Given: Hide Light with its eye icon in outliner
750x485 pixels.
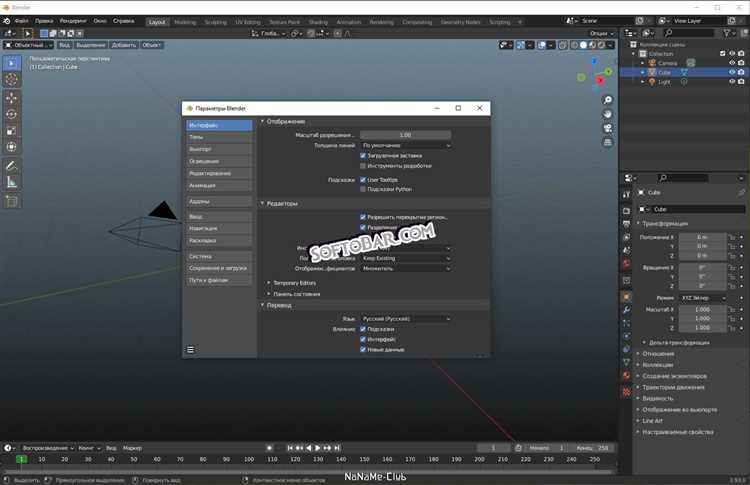Looking at the screenshot, I should (732, 82).
